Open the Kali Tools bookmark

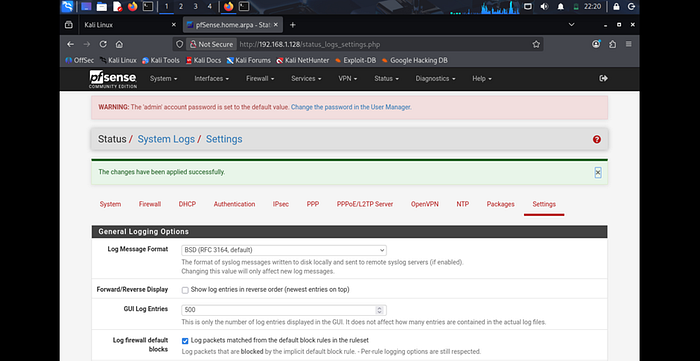pos(161,60)
